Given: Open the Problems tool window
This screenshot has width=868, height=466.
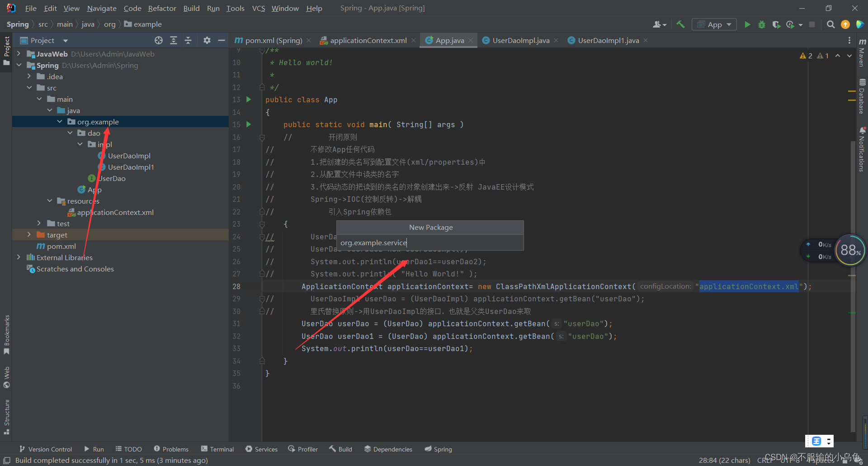Looking at the screenshot, I should tap(171, 449).
